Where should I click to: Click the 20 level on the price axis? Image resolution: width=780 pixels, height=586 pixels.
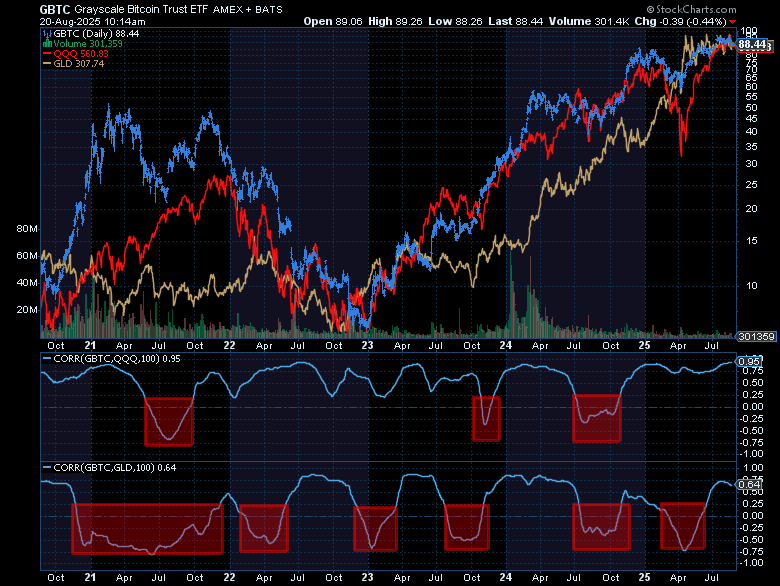(x=751, y=209)
